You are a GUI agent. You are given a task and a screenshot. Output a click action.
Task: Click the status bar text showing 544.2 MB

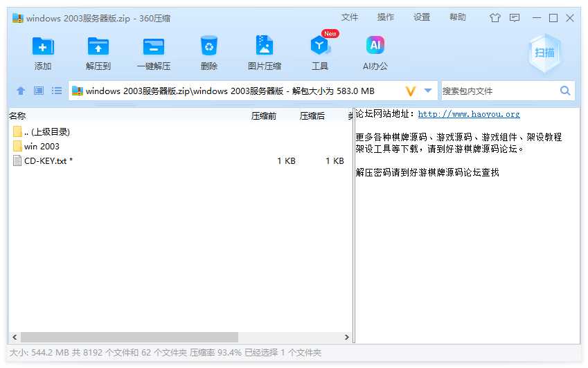165,353
